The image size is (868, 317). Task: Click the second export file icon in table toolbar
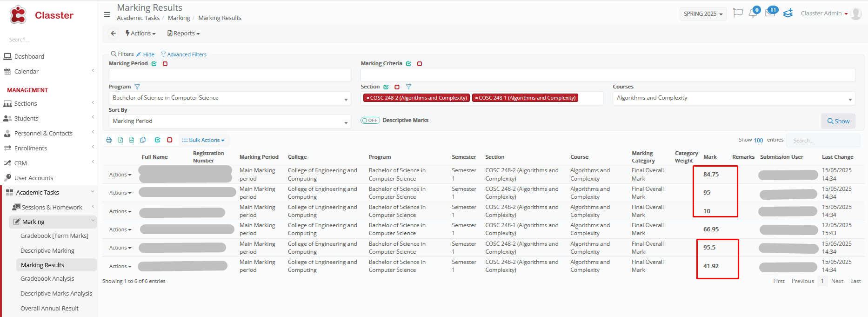132,140
